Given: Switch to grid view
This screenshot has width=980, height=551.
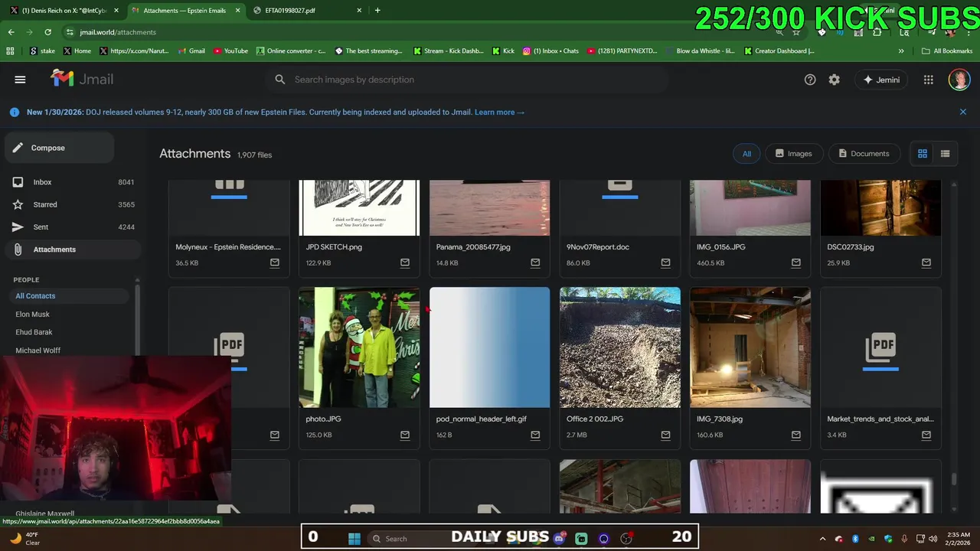Looking at the screenshot, I should tap(923, 154).
